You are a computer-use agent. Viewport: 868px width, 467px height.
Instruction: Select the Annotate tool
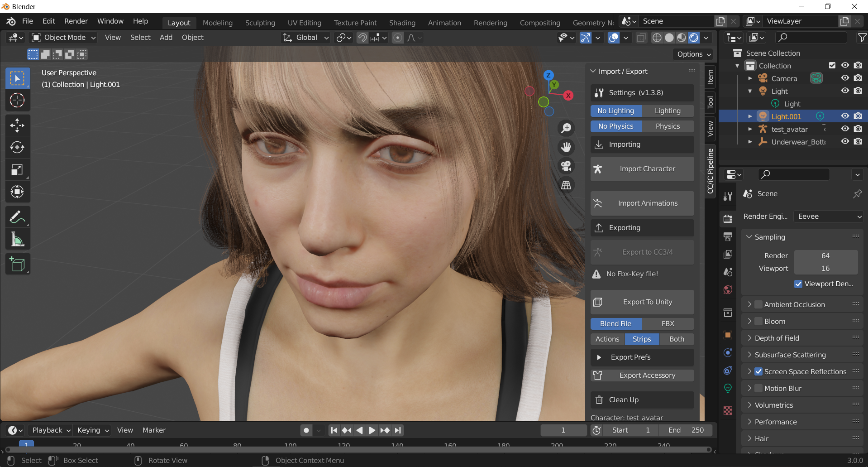17,217
